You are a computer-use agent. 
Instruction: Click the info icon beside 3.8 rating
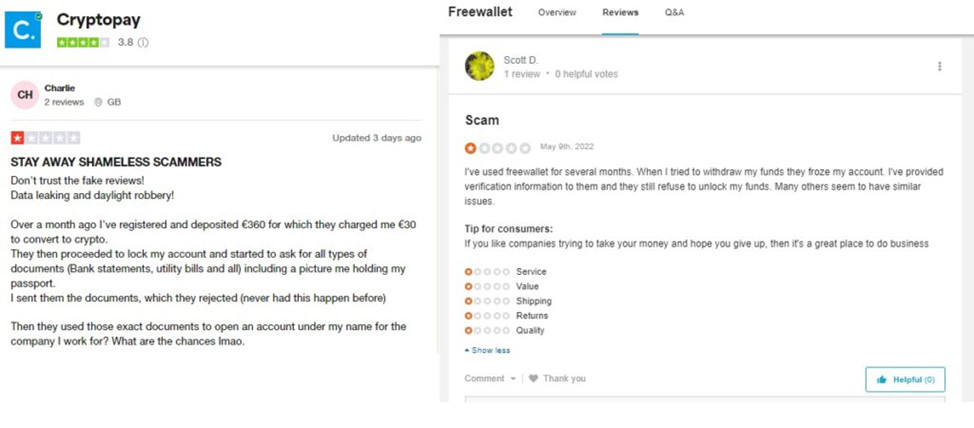[143, 43]
